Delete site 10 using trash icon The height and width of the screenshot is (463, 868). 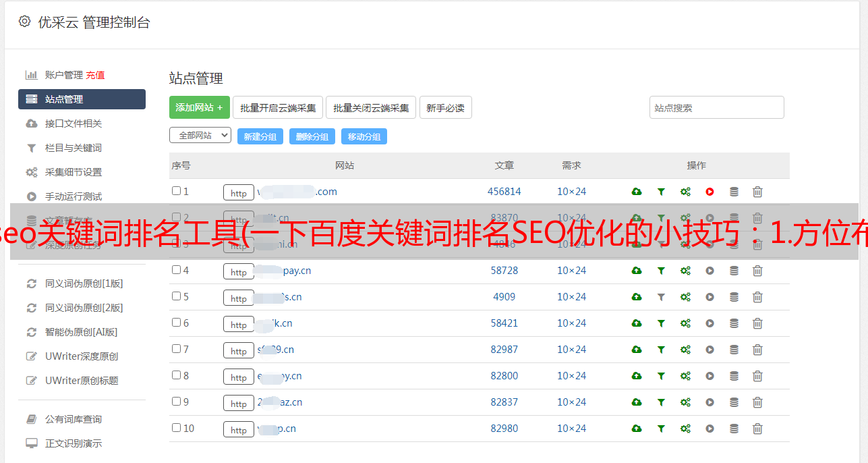pyautogui.click(x=757, y=429)
